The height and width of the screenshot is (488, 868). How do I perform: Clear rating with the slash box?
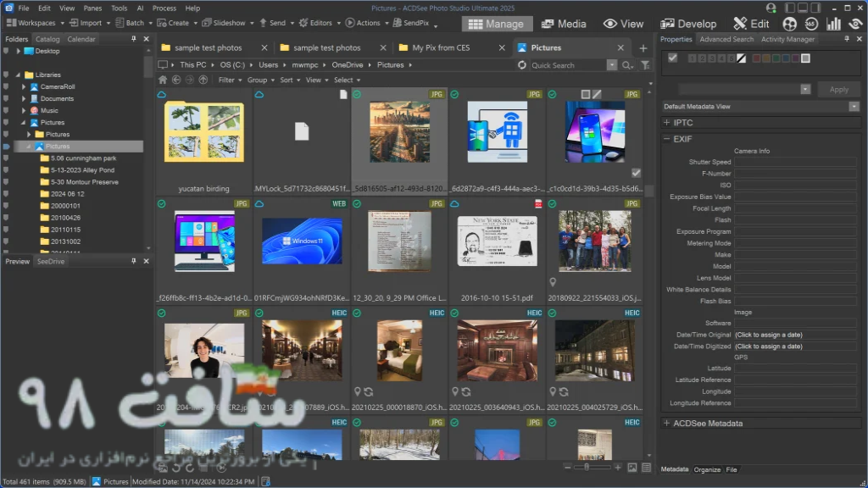point(741,58)
